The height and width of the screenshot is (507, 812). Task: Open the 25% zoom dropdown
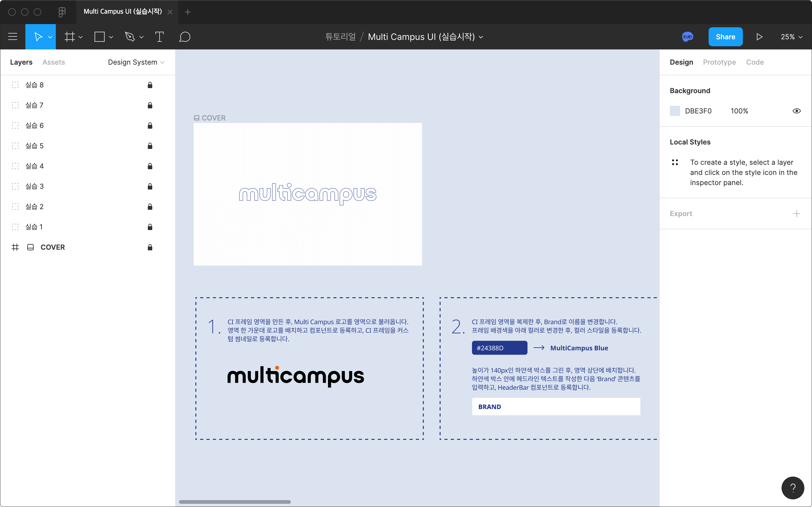(791, 36)
